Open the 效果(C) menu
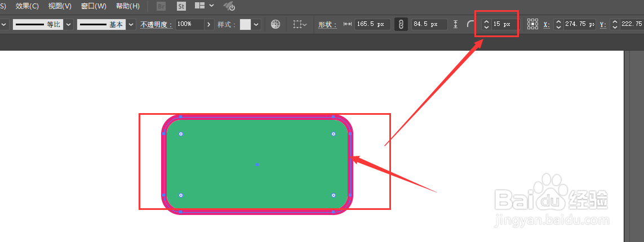The image size is (644, 242). point(27,6)
